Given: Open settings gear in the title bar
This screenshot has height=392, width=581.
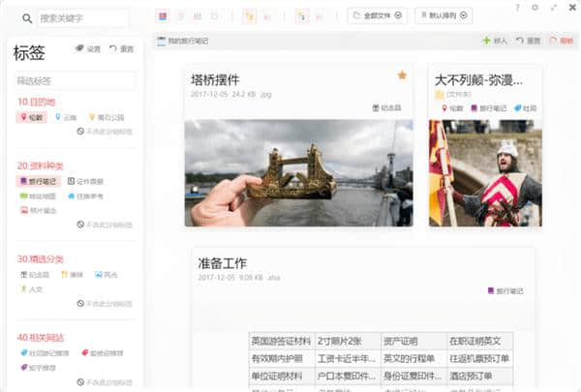Looking at the screenshot, I should [535, 8].
